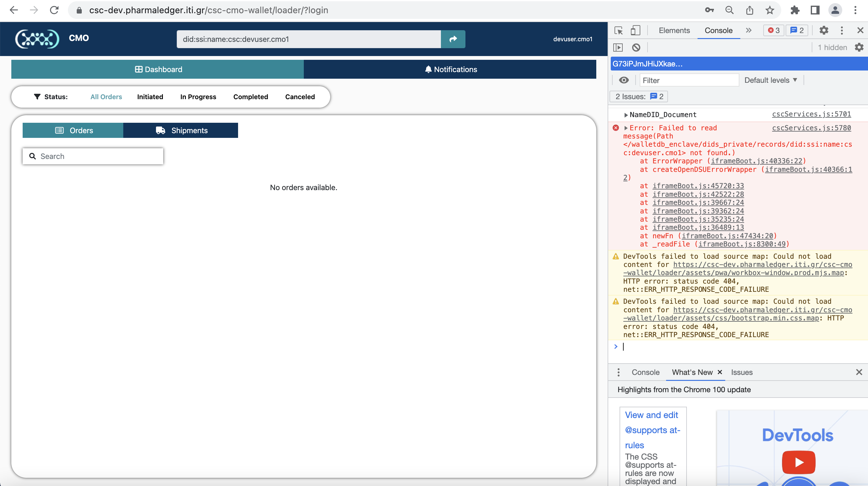Toggle the device emulation toolbar in DevTools
This screenshot has width=868, height=486.
(636, 30)
